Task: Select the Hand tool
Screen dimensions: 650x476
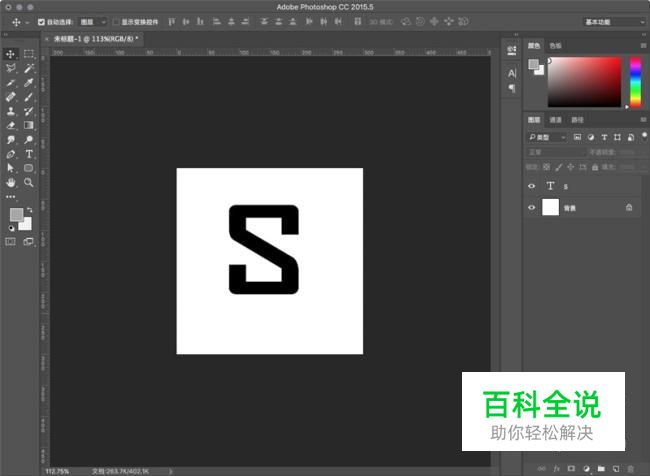Action: (x=10, y=182)
